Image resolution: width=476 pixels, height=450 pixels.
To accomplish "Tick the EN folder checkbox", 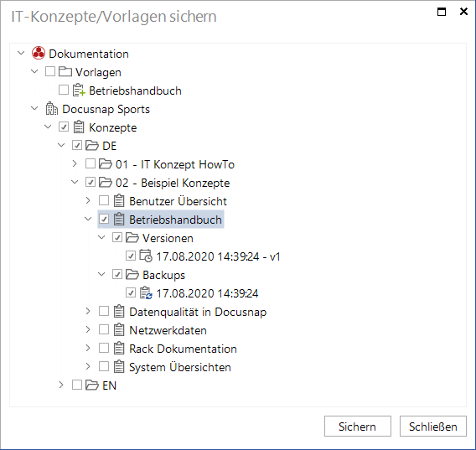I will click(77, 385).
